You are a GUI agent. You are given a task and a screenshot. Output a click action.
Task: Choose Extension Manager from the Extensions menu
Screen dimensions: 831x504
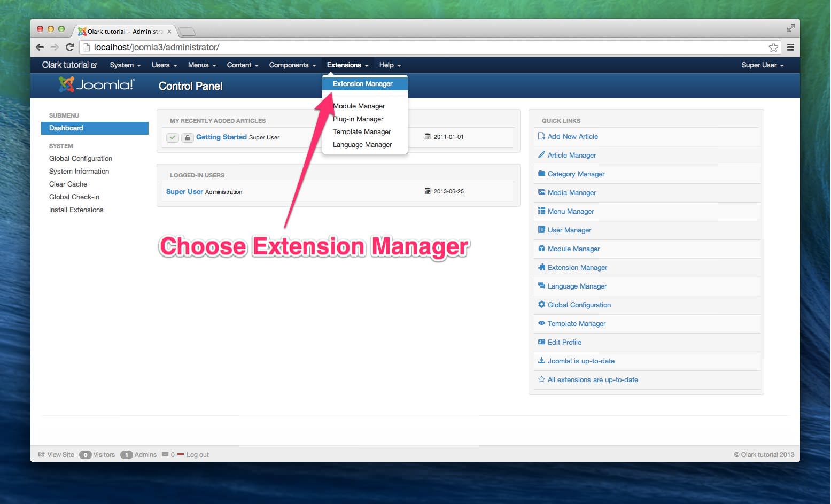[363, 83]
